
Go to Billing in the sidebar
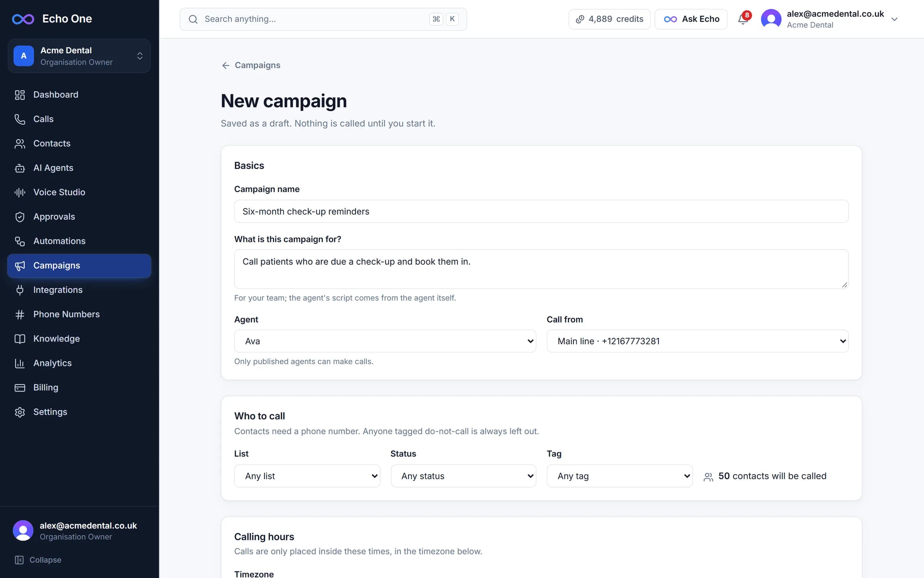pos(79,388)
